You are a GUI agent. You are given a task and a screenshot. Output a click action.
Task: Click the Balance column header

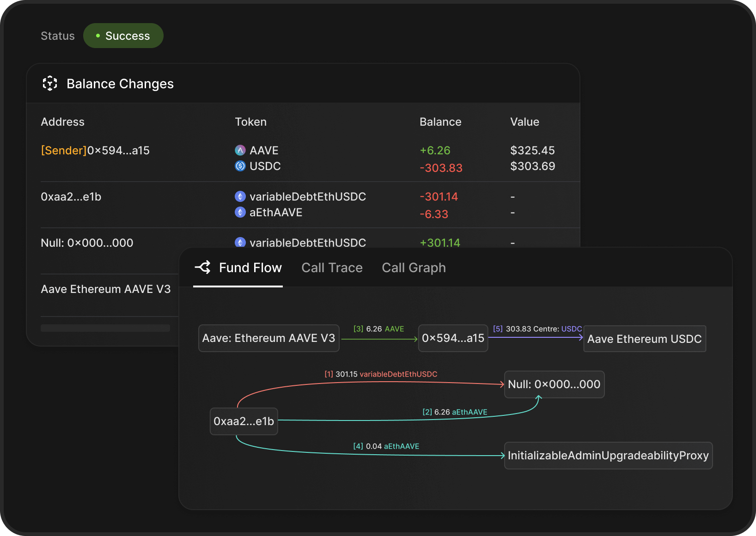[440, 122]
